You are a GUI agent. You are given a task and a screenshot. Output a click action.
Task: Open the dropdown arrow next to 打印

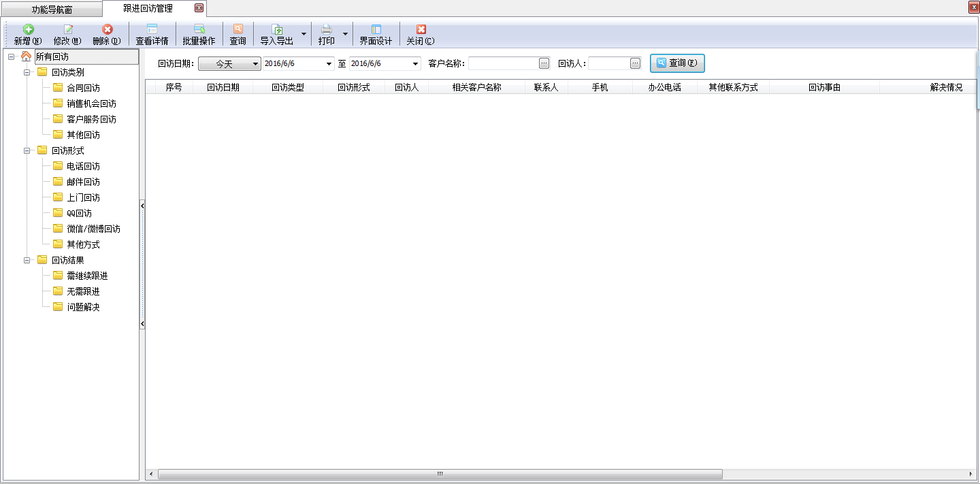pos(345,34)
